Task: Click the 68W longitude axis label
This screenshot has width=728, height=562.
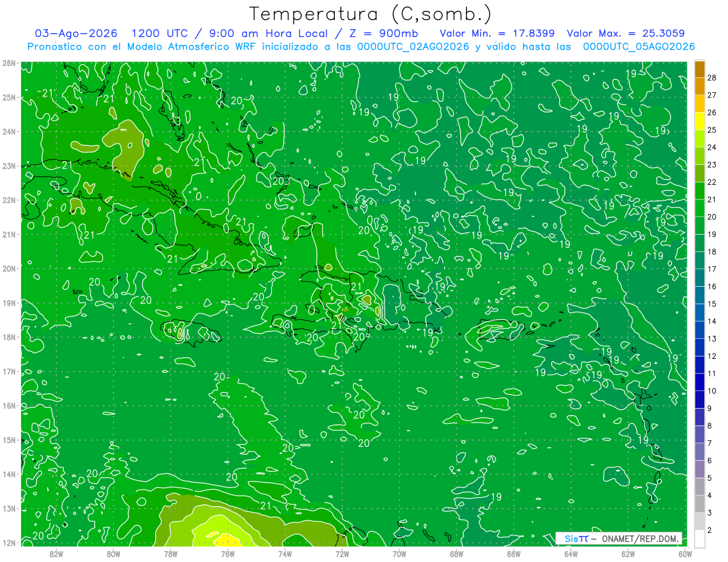Action: 456,553
